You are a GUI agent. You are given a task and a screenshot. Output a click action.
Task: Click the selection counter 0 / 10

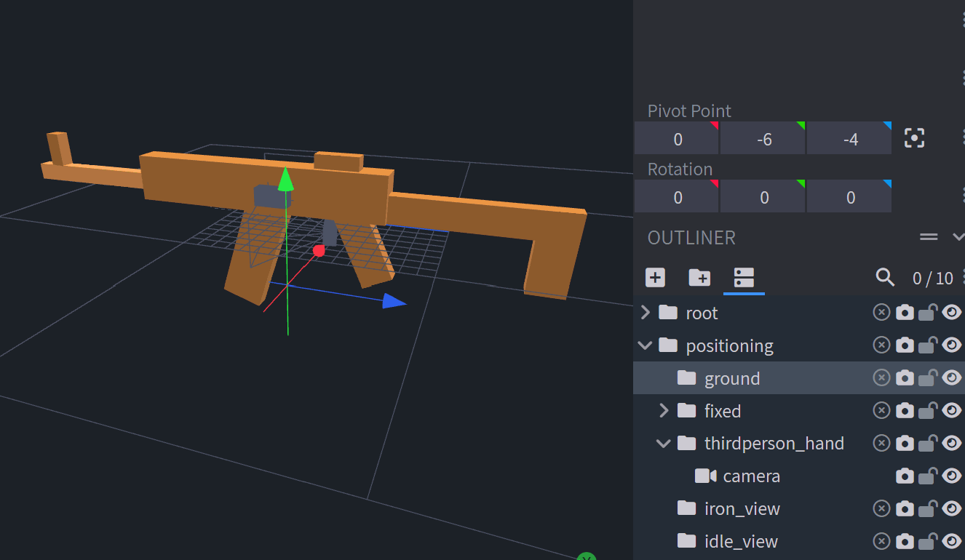pyautogui.click(x=933, y=278)
